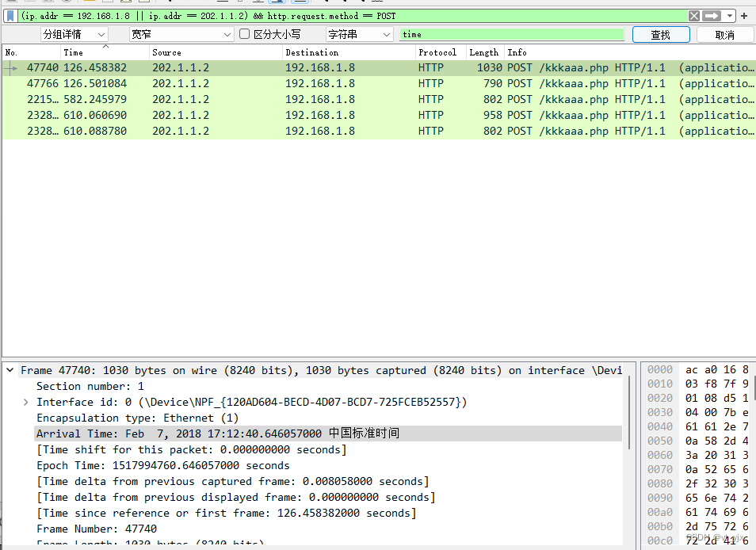Viewport: 756px width, 550px height.
Task: Sort by the Time column header
Action: click(105, 52)
